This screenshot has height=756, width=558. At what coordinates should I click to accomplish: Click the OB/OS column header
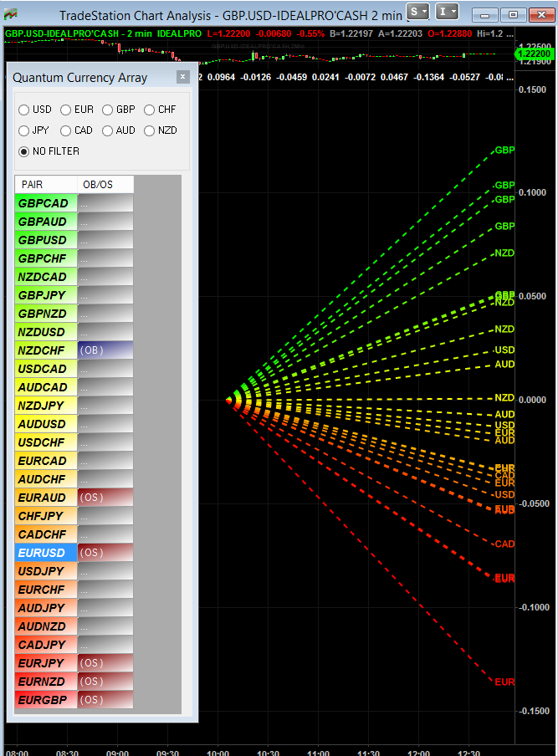[x=105, y=185]
